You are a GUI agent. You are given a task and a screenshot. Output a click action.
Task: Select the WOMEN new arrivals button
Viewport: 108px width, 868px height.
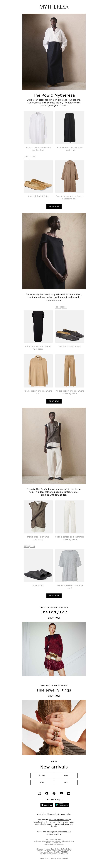coord(42,775)
